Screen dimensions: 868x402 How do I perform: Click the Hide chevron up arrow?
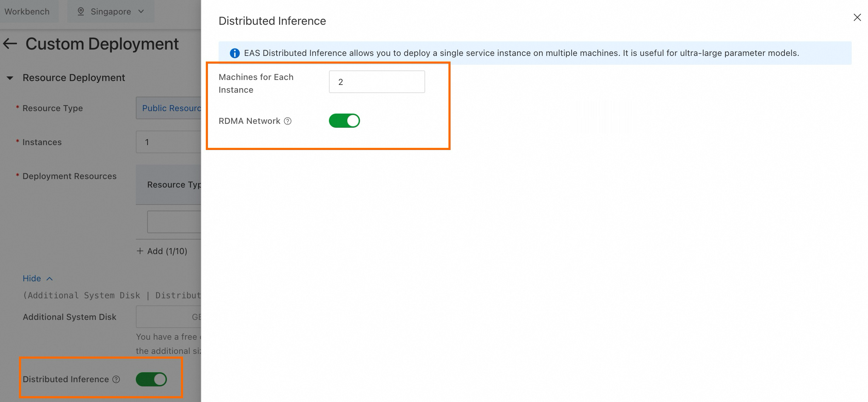point(50,279)
